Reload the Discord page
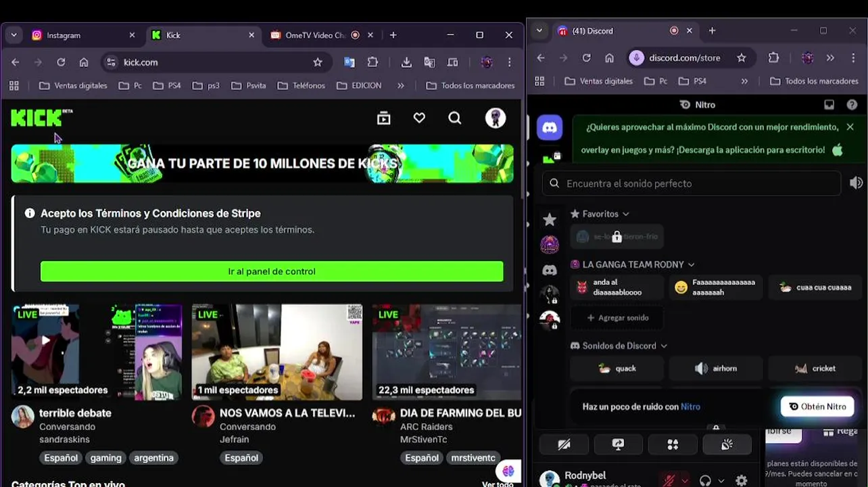 click(586, 58)
